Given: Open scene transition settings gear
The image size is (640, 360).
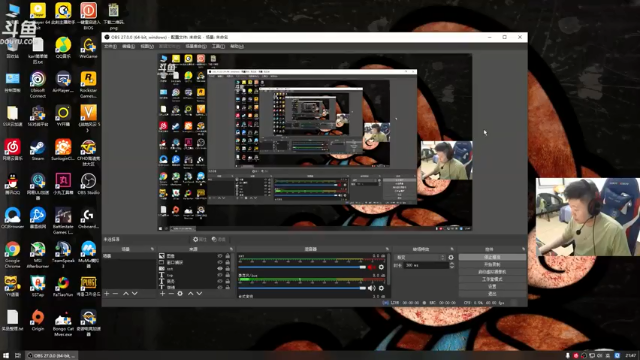Looking at the screenshot, I should point(451,258).
